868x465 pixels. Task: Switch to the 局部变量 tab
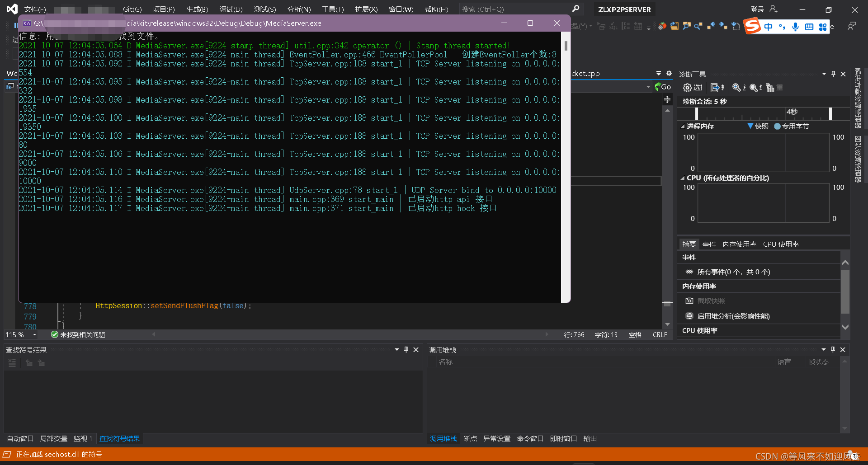(54, 438)
